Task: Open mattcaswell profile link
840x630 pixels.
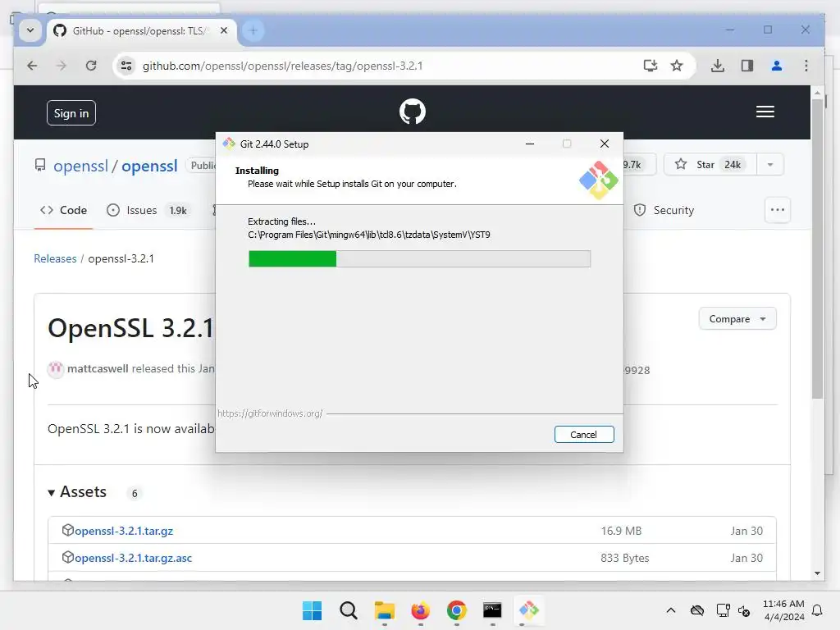Action: pos(98,368)
